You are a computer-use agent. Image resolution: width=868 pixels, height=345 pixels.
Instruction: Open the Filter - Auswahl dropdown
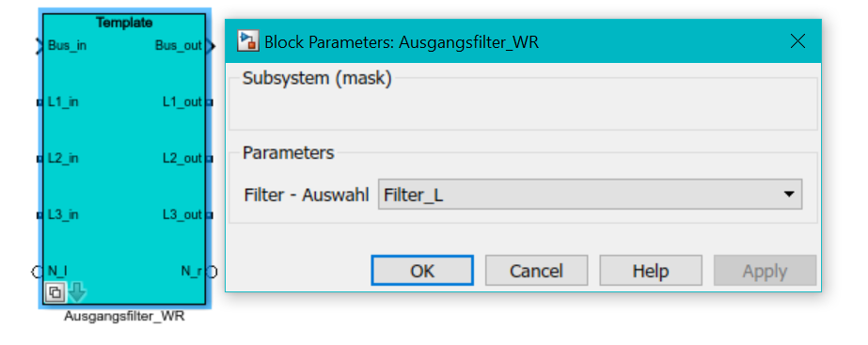click(590, 195)
